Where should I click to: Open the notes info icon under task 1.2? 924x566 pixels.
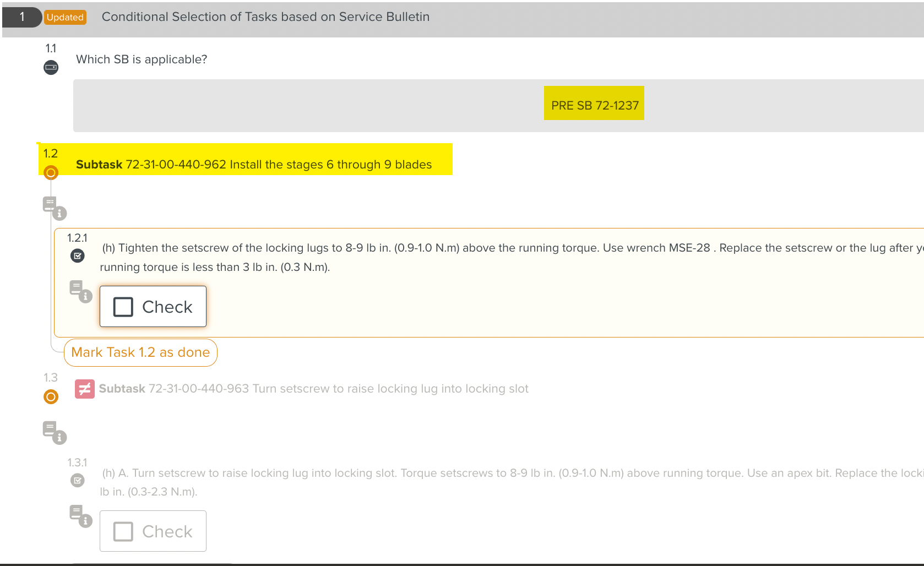pyautogui.click(x=54, y=208)
